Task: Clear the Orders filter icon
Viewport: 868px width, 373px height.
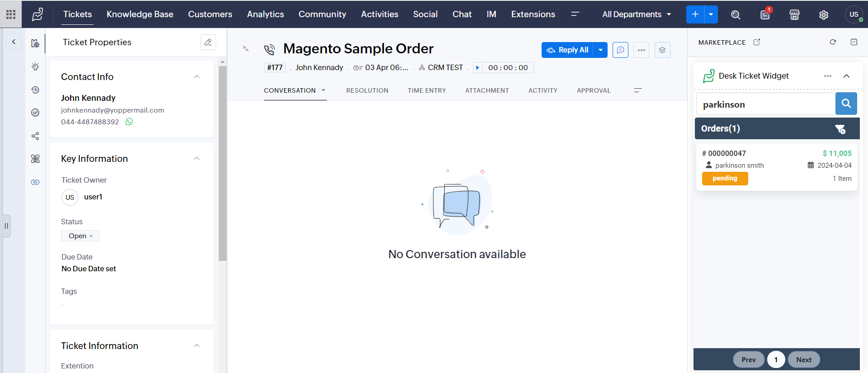Action: click(x=840, y=129)
